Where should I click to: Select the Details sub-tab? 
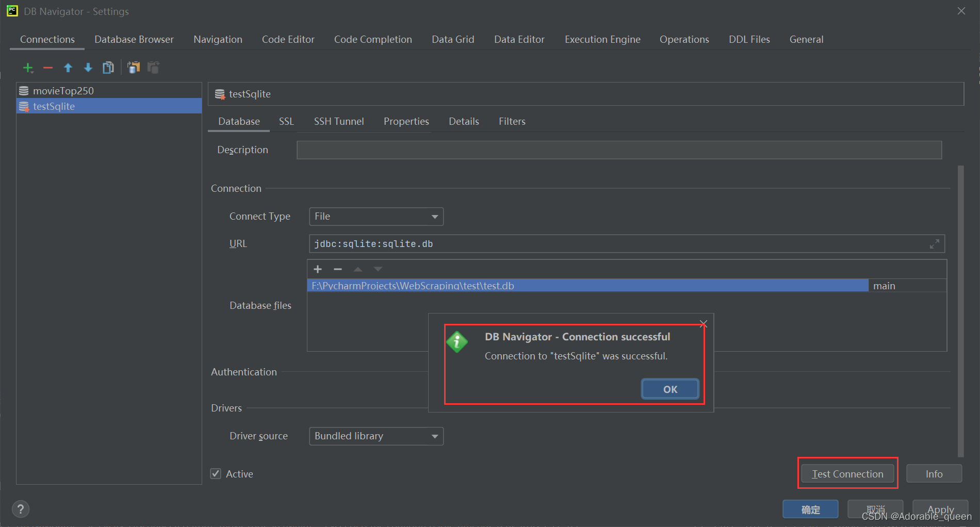tap(464, 121)
